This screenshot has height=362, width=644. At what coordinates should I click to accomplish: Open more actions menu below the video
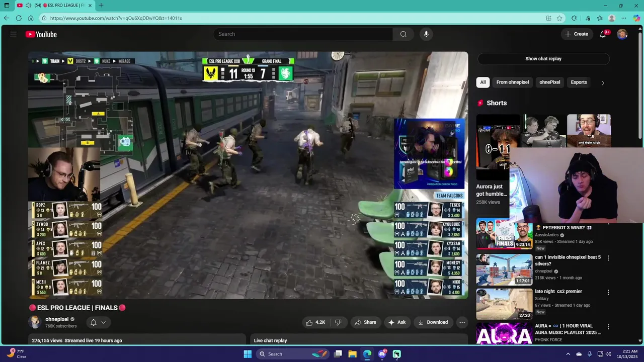coord(462,322)
